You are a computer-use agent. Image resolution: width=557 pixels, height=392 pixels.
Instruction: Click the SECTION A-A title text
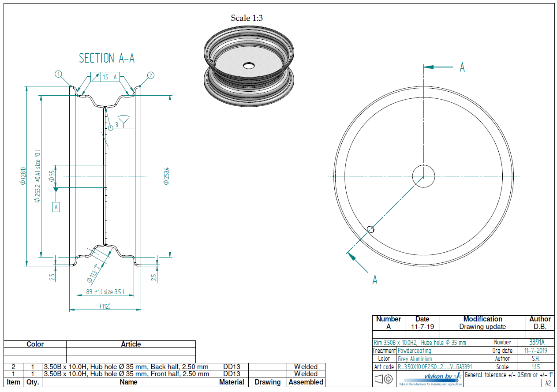(107, 58)
